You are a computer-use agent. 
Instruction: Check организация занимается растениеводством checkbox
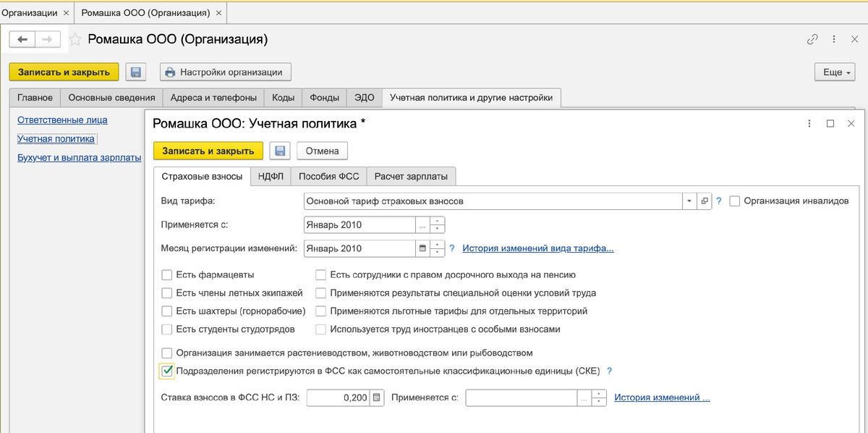[167, 353]
